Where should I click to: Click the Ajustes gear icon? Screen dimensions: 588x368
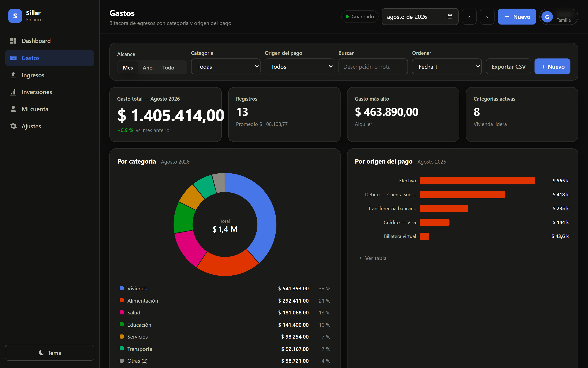tap(13, 126)
